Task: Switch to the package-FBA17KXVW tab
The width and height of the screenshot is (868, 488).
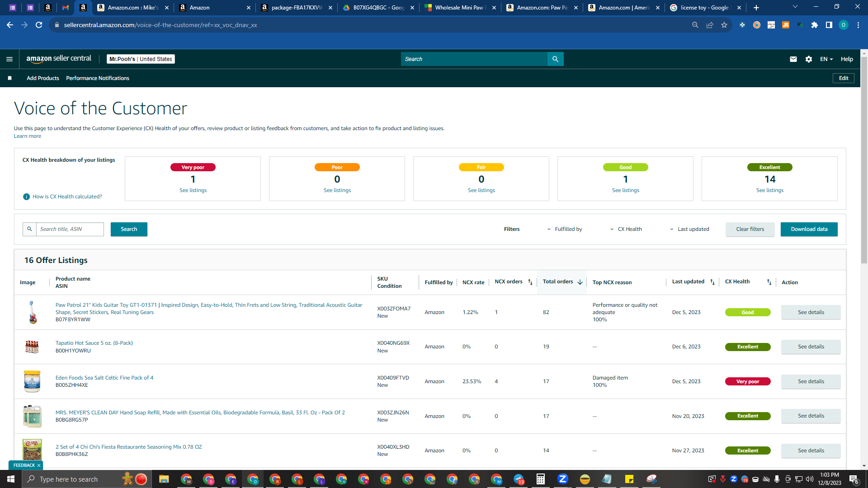Action: 297,8
